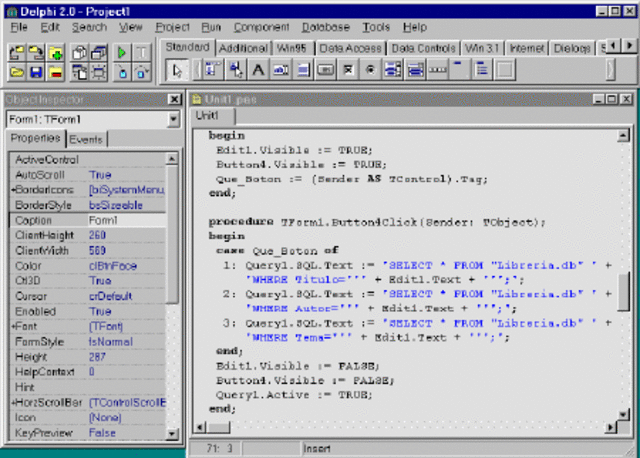Open the Tools menu
640x458 pixels.
[376, 27]
